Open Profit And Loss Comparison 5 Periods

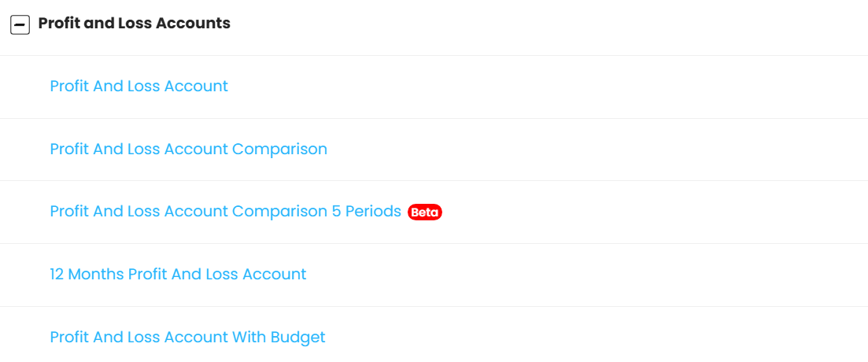coord(225,212)
